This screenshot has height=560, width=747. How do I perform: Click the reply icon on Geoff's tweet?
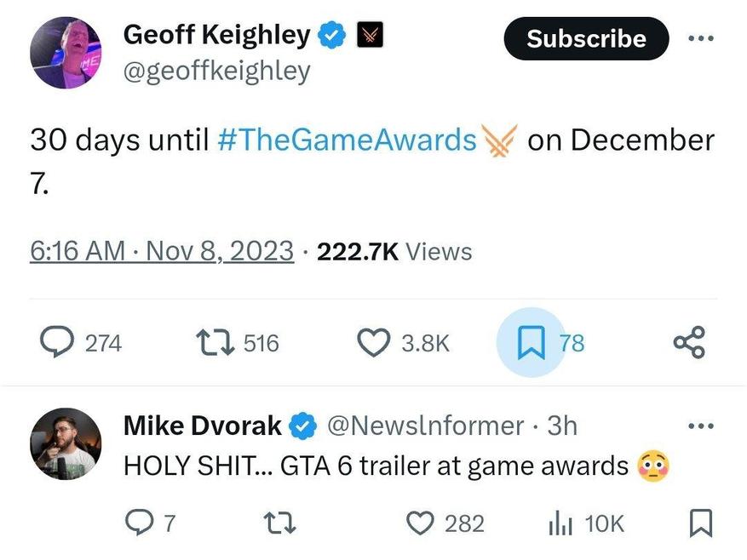click(x=59, y=343)
